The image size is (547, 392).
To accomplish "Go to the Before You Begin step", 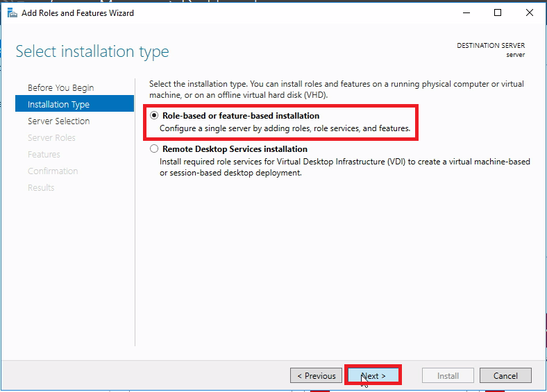I will coord(60,87).
